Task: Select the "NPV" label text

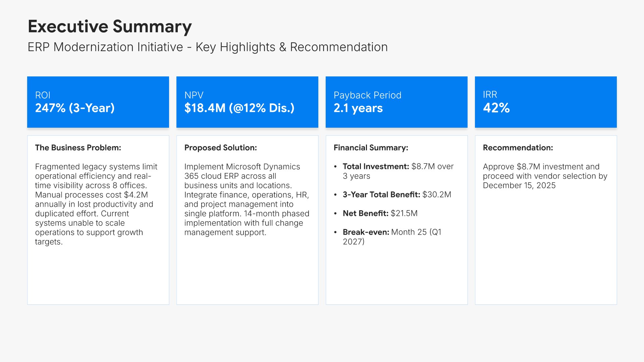Action: point(194,95)
